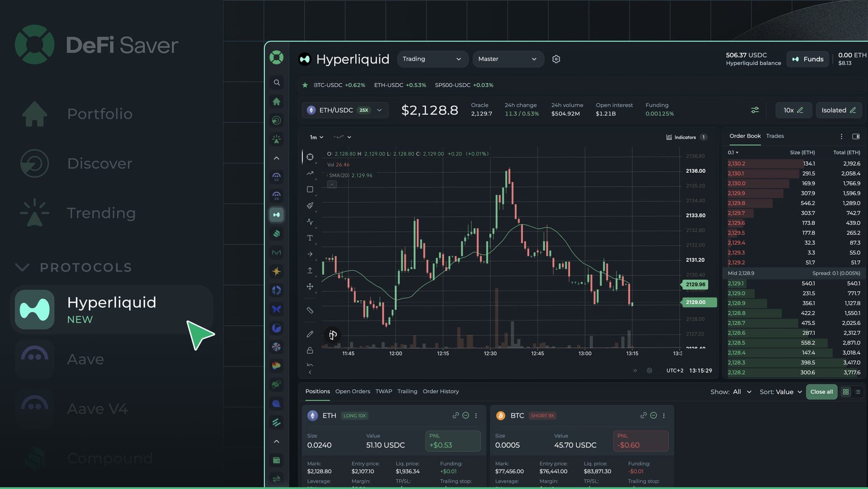The image size is (868, 489).
Task: Click the TradingView logo on chart
Action: [x=332, y=335]
